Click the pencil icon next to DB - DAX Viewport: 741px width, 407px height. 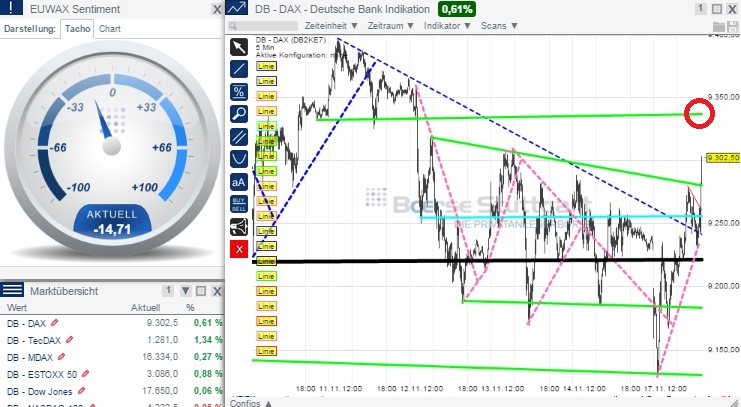pyautogui.click(x=54, y=322)
